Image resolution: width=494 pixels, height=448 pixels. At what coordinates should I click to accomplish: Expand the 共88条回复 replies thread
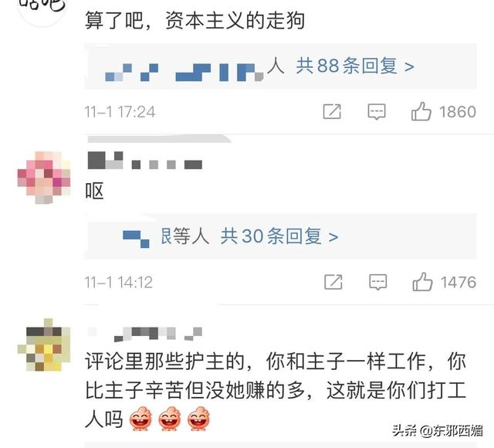coord(355,66)
